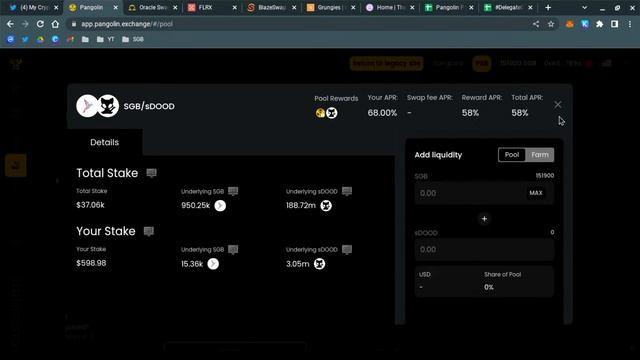Image resolution: width=640 pixels, height=360 pixels.
Task: Click the SGB/sDOOD pair name
Action: pos(149,106)
